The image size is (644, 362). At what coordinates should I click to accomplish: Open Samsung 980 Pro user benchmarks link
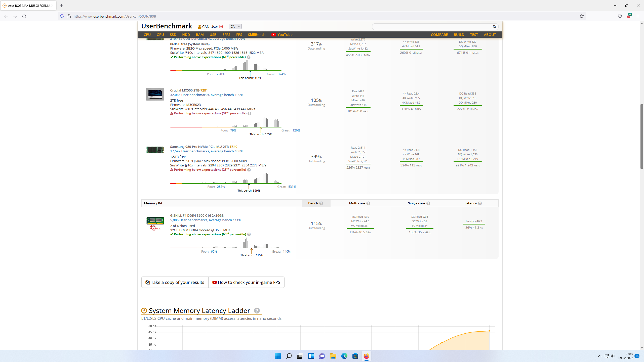[x=206, y=151]
